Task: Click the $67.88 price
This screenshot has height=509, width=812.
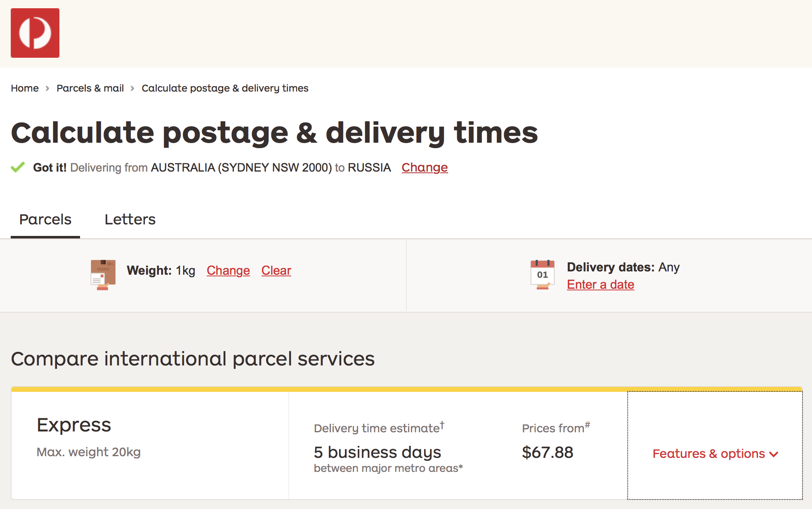Action: (548, 452)
